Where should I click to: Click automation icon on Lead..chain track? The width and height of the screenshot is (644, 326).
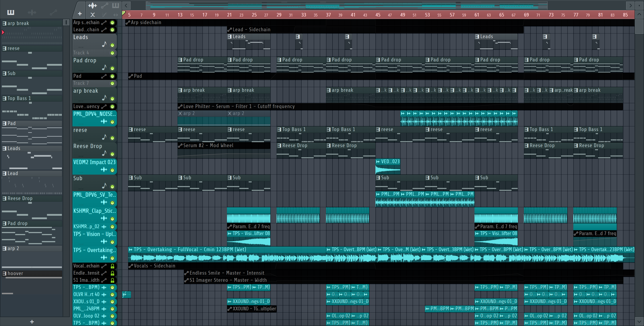tap(104, 30)
